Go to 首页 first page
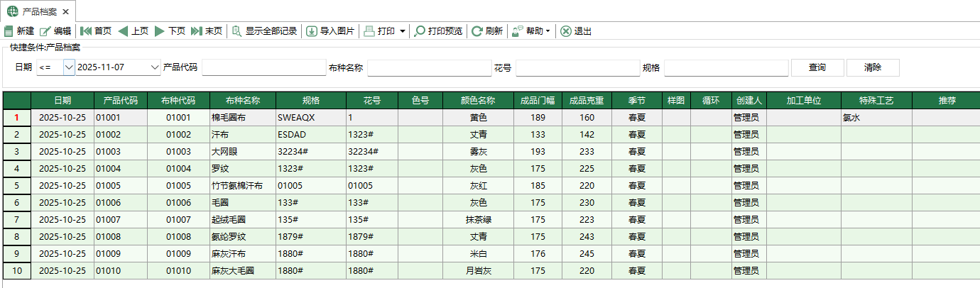This screenshot has height=288, width=980. [96, 31]
